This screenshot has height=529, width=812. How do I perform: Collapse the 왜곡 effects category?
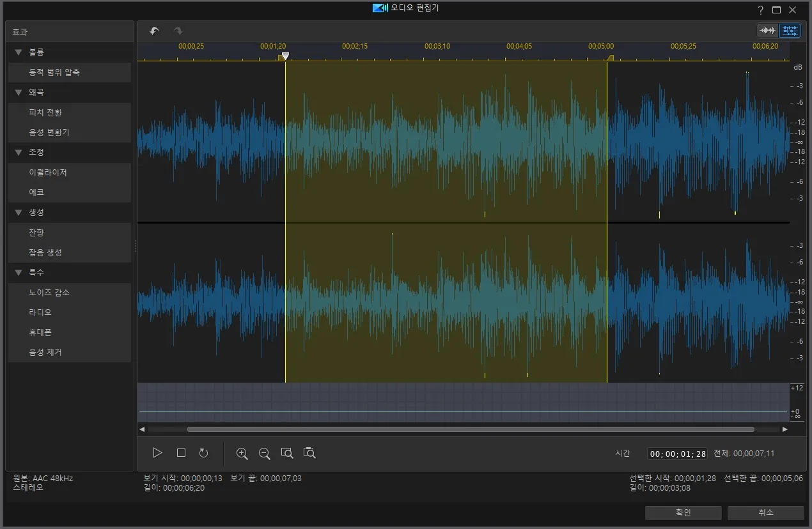tap(19, 93)
